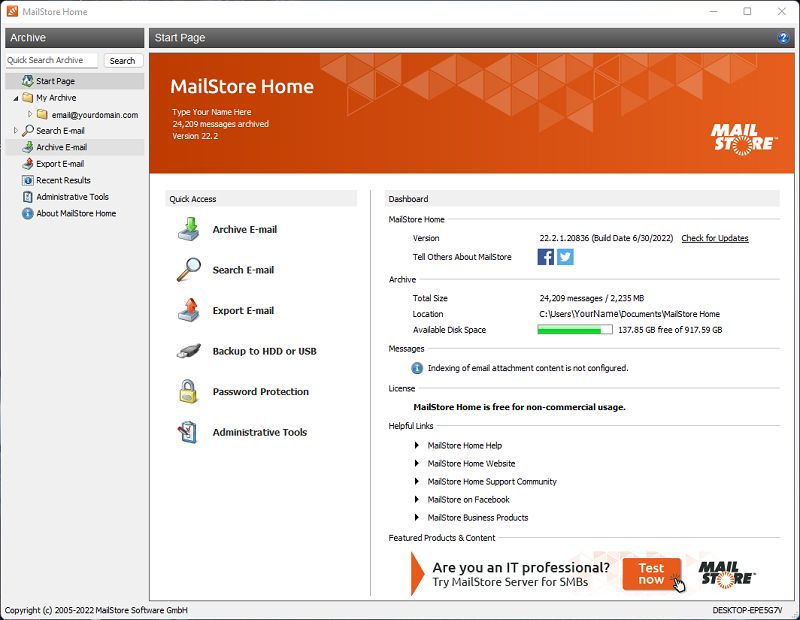Click the Search E-mail magnifier icon in Quick Access
This screenshot has height=620, width=800.
pos(189,269)
